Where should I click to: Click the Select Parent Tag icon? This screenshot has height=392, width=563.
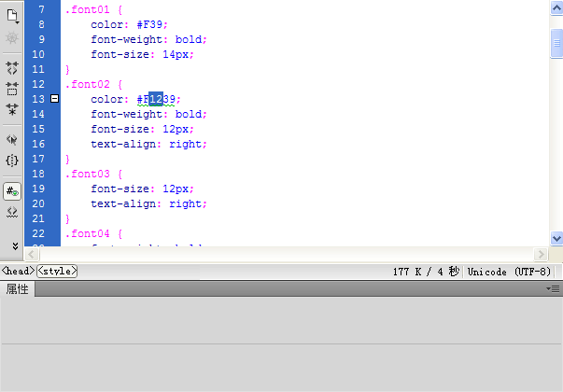pyautogui.click(x=12, y=139)
